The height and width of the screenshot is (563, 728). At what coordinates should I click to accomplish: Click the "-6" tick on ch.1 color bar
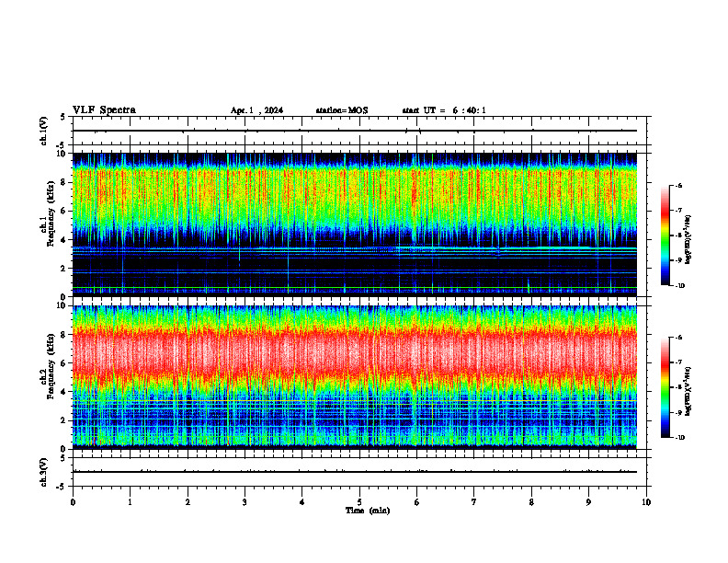678,186
